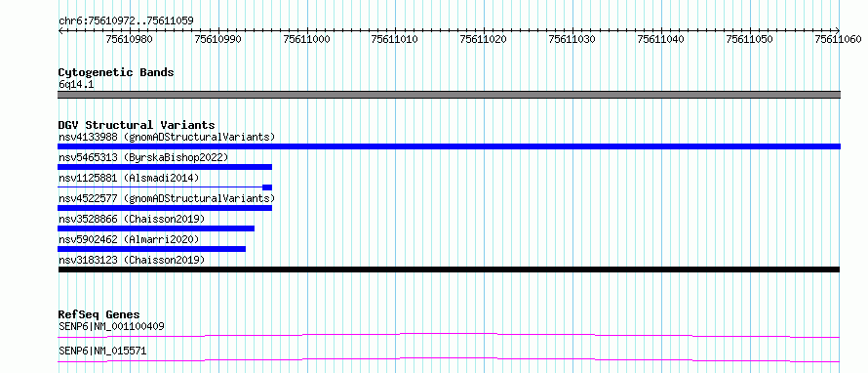This screenshot has height=373, width=868.
Task: Open nsv5465313 (ByrskaBishop2022) variant label
Action: 143,157
